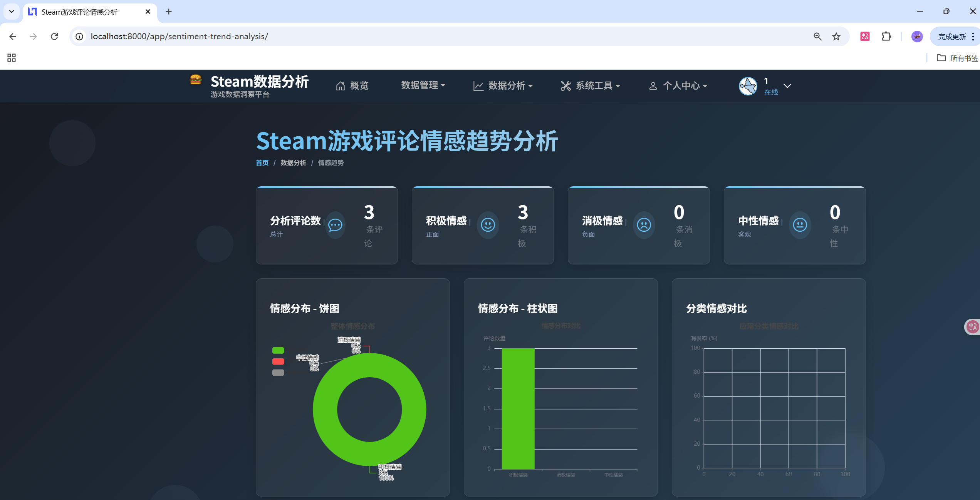Click the 消极率 (%) axis label
This screenshot has width=980, height=500.
click(703, 338)
